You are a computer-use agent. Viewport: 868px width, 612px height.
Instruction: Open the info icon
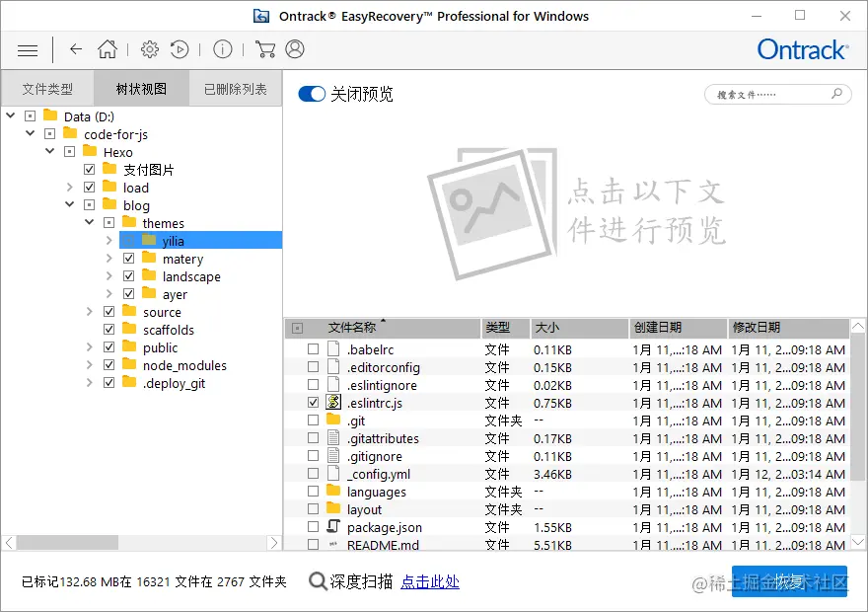pyautogui.click(x=223, y=49)
